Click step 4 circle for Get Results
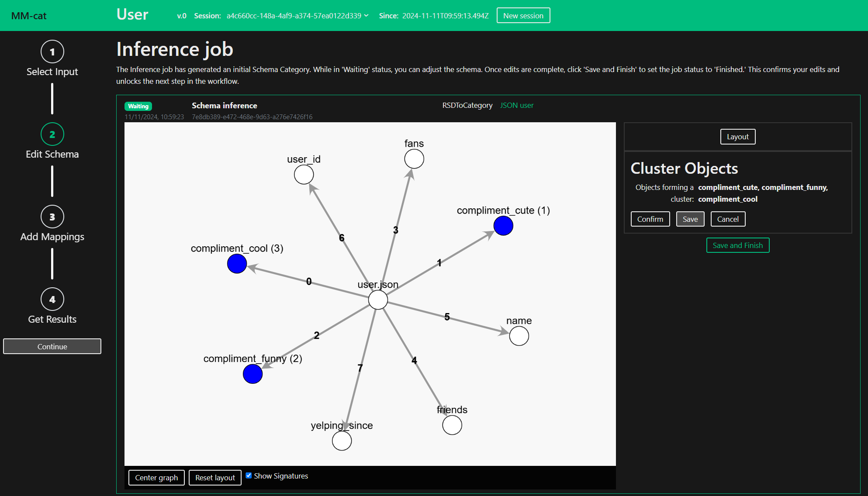Screen dimensions: 868x496 [52, 299]
